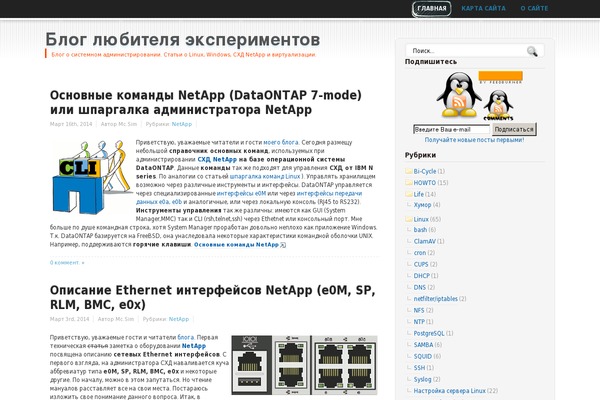Open the SSH subcategory
This screenshot has width=600, height=400.
coord(419,367)
